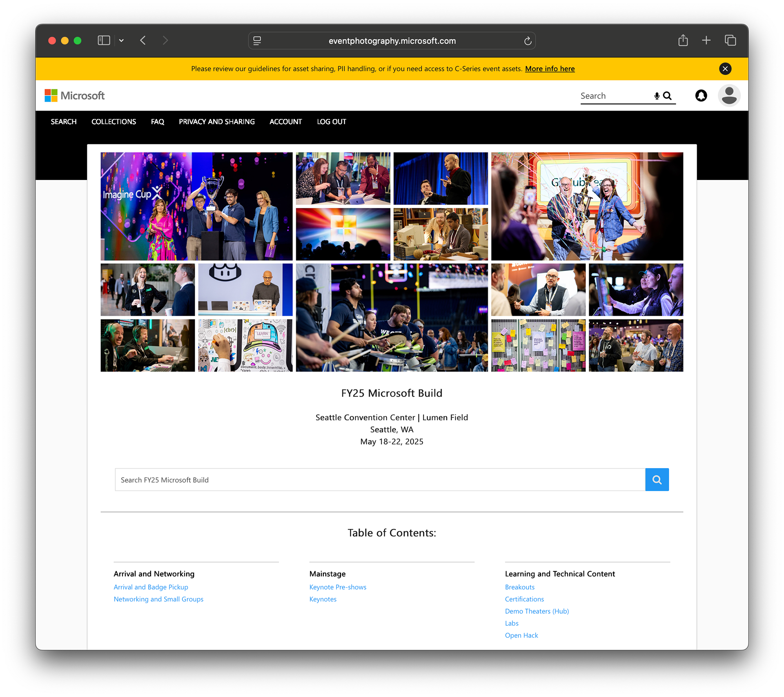Open the notifications bell icon
Image resolution: width=784 pixels, height=697 pixels.
tap(701, 95)
